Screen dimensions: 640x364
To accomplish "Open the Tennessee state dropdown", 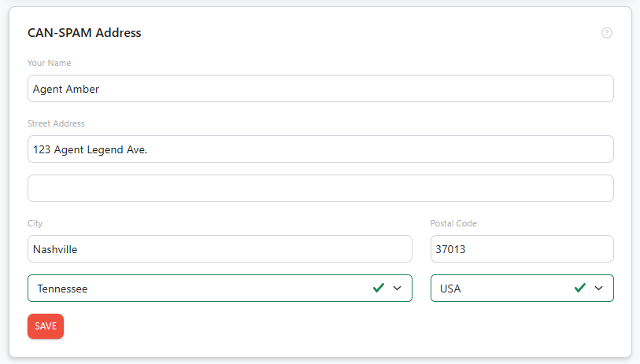I will [x=220, y=289].
